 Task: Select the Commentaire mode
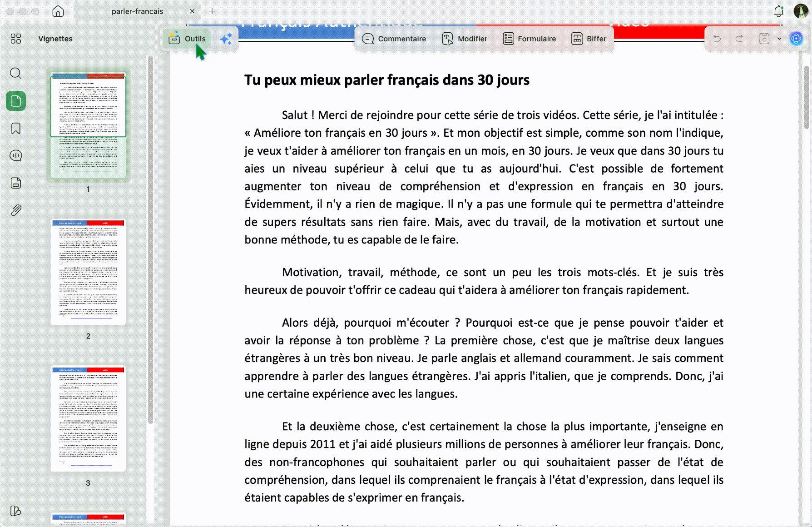[x=394, y=39]
